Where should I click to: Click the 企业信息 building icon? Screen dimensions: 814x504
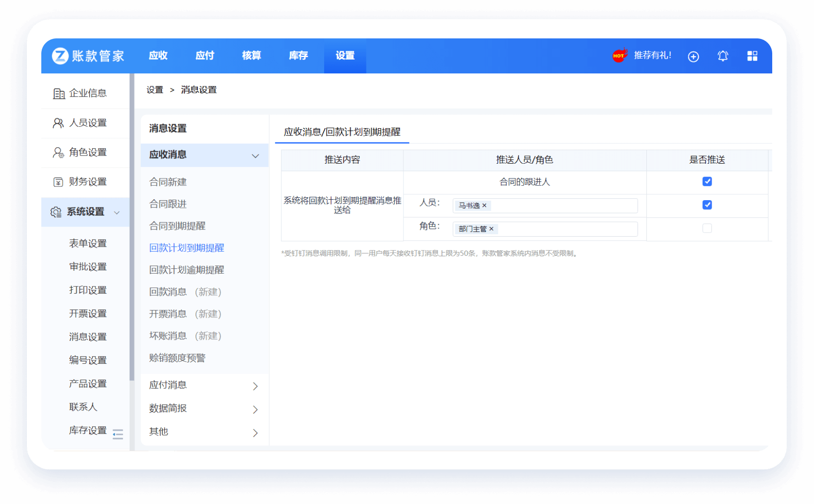coord(59,94)
